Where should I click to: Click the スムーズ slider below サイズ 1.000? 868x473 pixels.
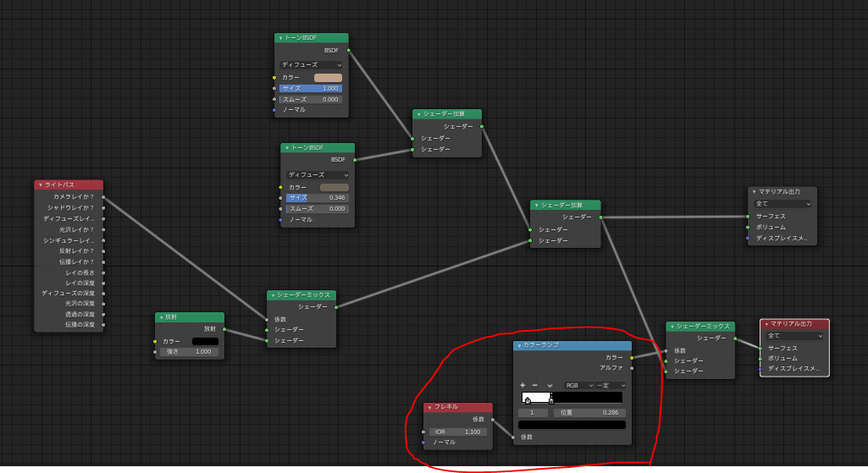tap(311, 100)
